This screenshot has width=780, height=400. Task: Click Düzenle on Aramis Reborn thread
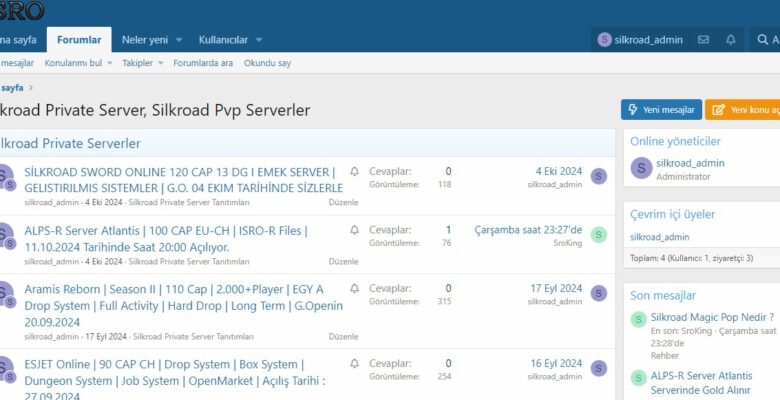[343, 336]
